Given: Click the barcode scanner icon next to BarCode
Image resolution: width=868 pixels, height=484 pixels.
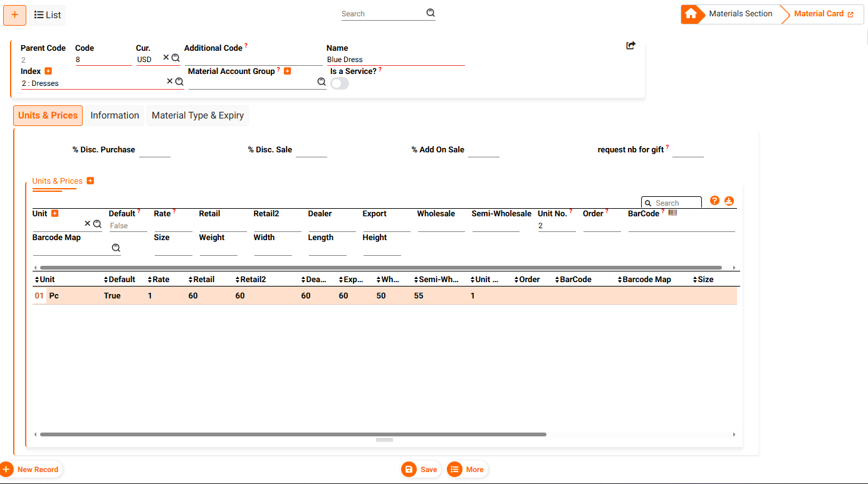Looking at the screenshot, I should (672, 213).
